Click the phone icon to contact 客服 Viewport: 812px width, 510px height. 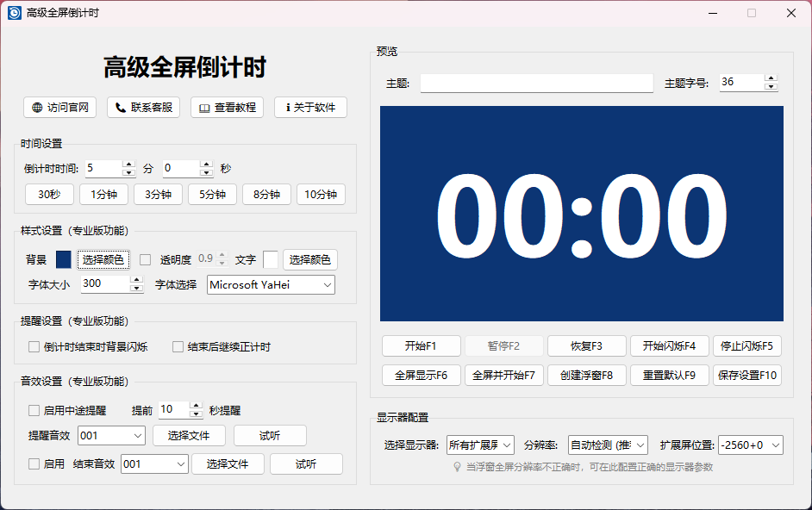[x=122, y=108]
